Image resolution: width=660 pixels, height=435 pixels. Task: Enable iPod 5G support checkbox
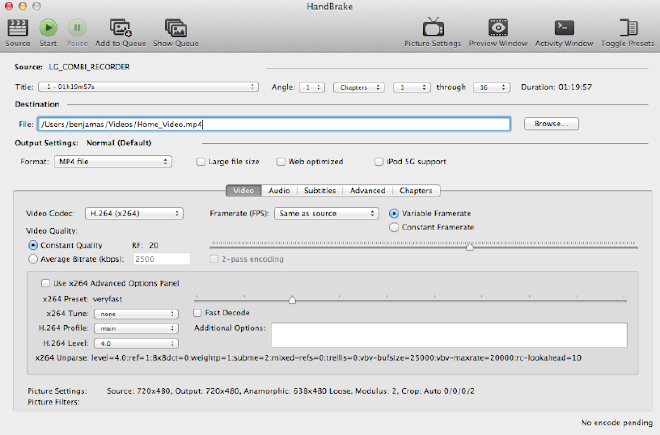[x=379, y=162]
